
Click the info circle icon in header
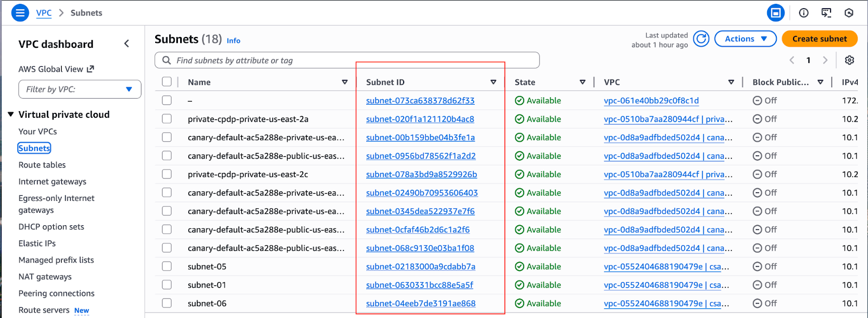coord(803,12)
